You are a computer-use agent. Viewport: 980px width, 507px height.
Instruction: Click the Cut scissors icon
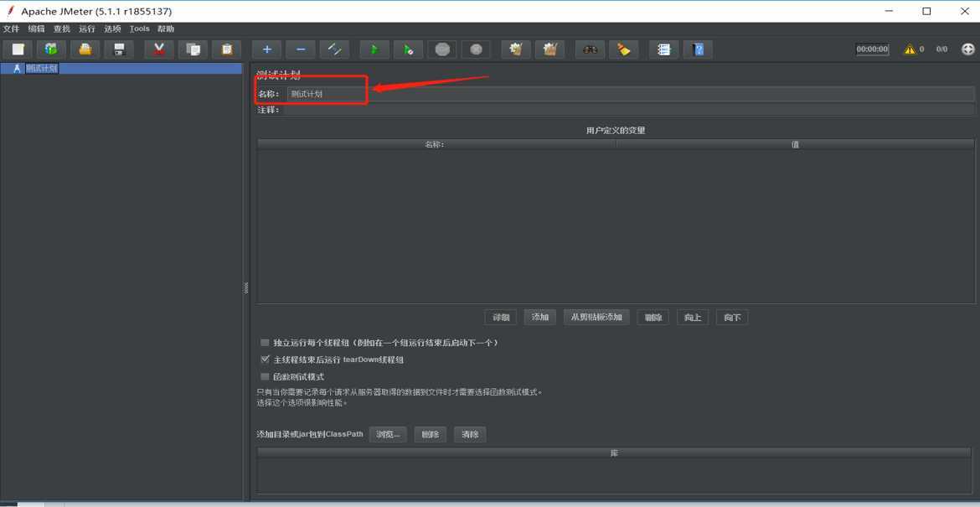(159, 49)
